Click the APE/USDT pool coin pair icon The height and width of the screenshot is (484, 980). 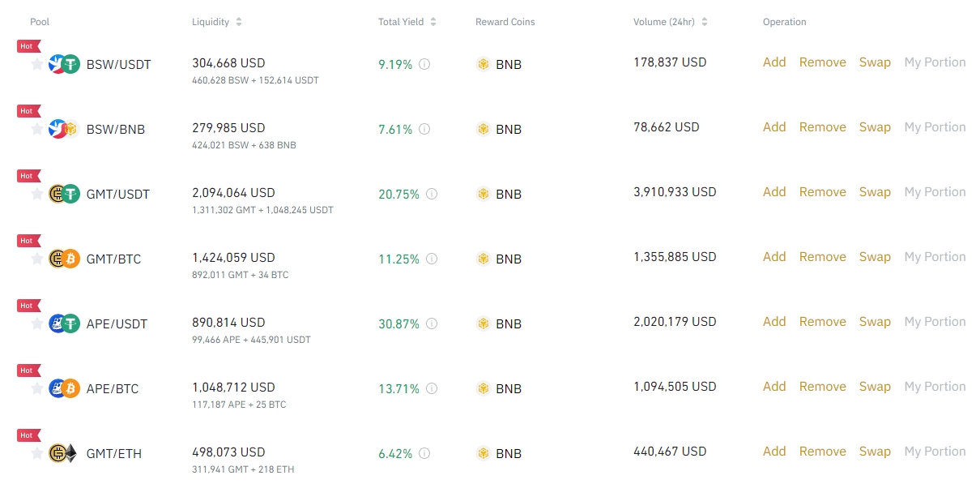pos(64,323)
